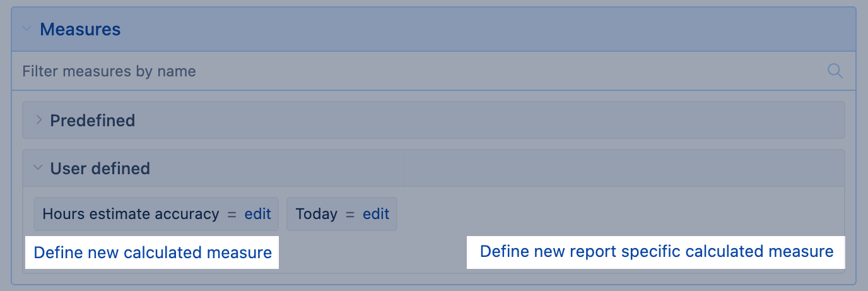The height and width of the screenshot is (291, 868).
Task: Edit the Hours estimate accuracy measure
Action: [x=257, y=214]
